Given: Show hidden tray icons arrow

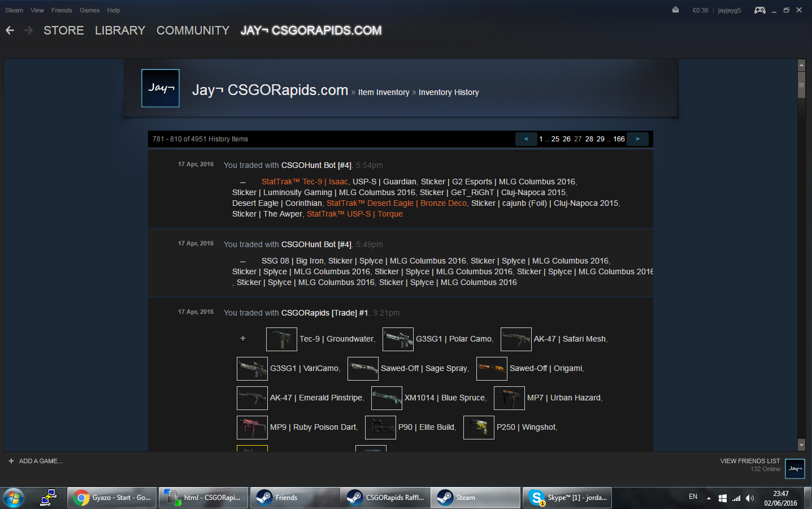Looking at the screenshot, I should pyautogui.click(x=709, y=498).
